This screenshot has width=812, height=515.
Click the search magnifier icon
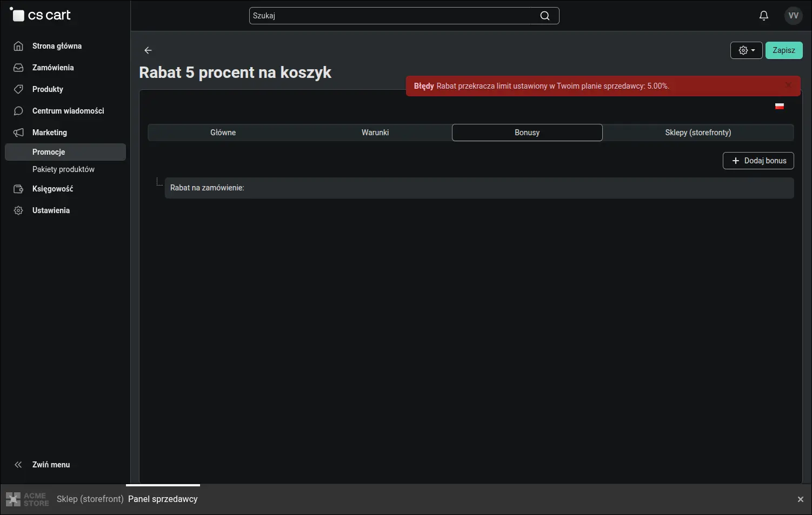545,16
